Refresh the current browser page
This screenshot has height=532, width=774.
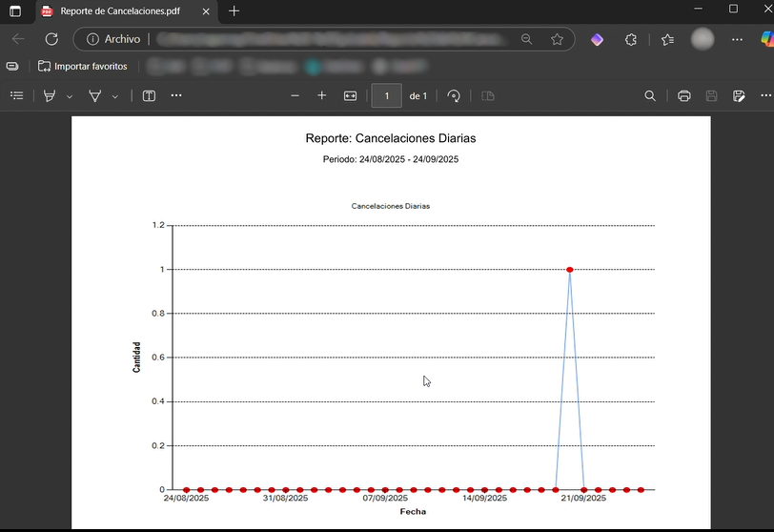51,39
